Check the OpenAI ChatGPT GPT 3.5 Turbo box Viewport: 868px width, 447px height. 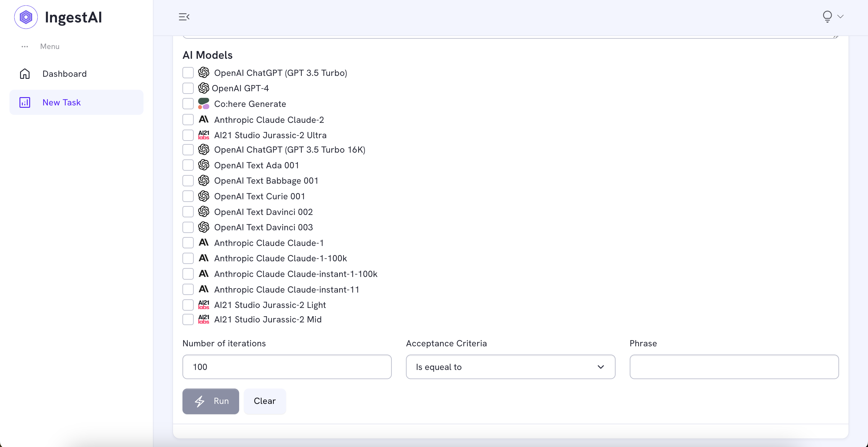[x=188, y=73]
